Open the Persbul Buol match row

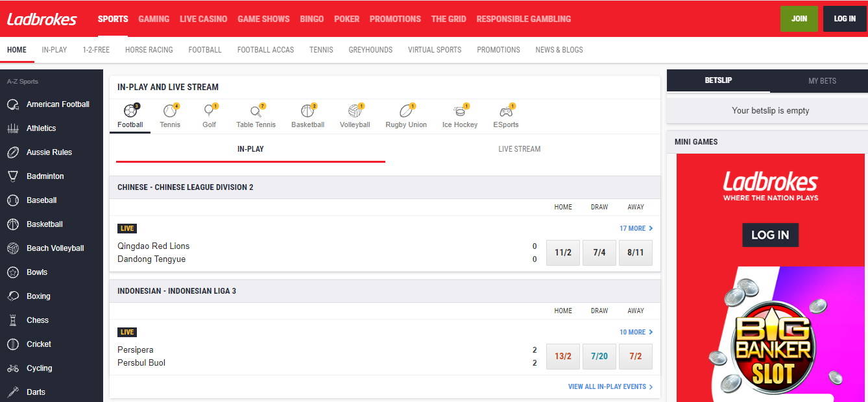tap(141, 363)
